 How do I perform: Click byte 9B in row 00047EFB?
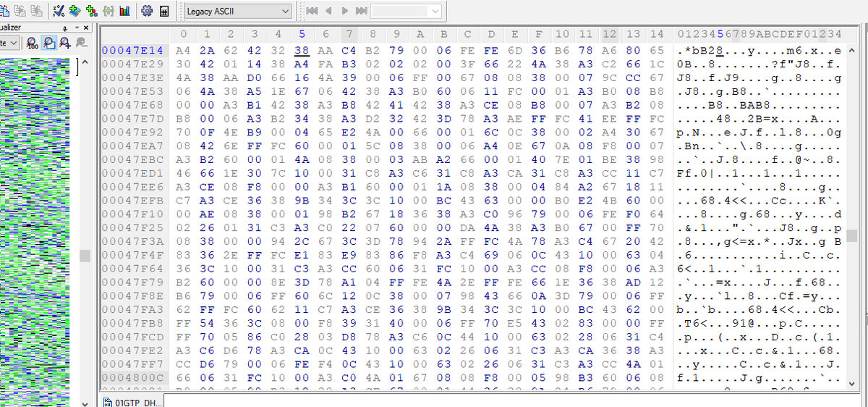pos(302,201)
